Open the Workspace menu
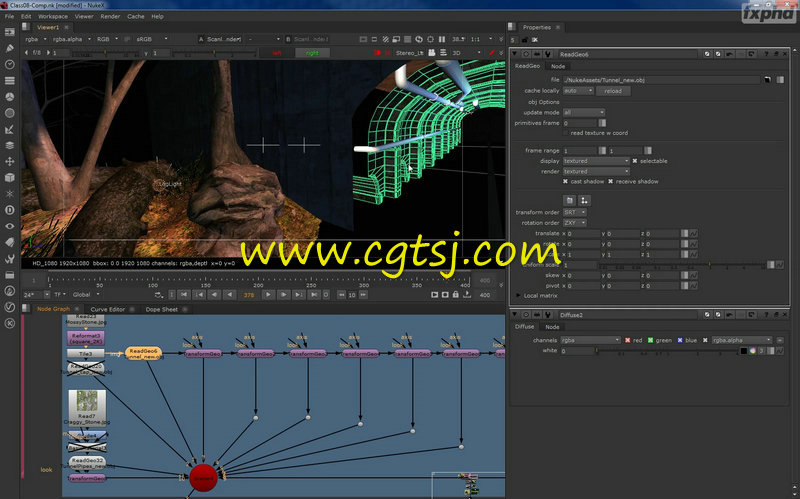 [53, 16]
